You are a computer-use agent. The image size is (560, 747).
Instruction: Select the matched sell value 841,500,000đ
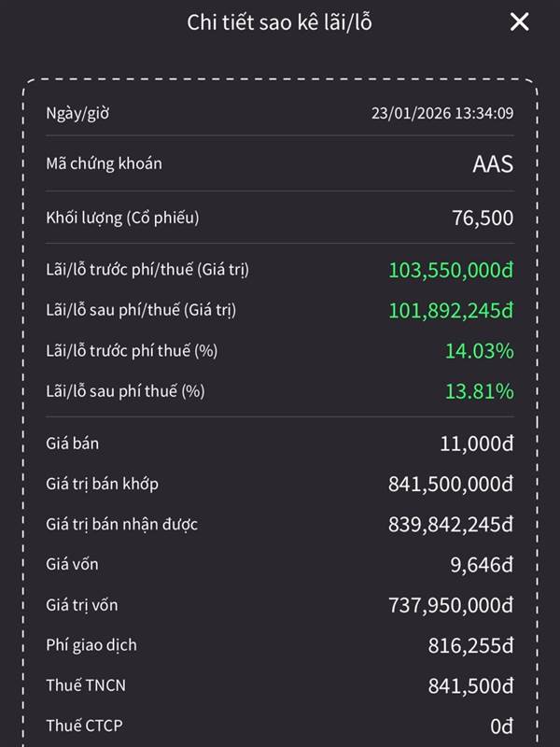(451, 484)
